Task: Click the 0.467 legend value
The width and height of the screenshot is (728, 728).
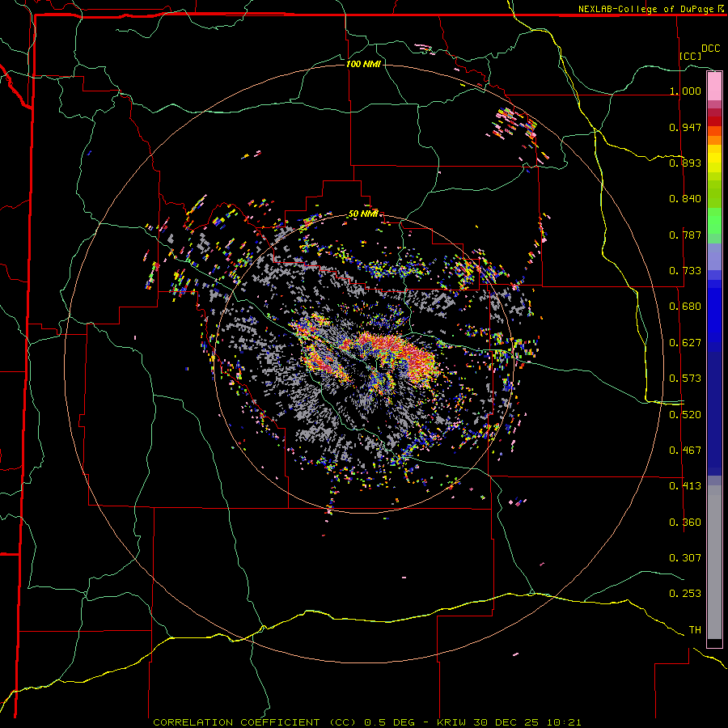Action: [x=685, y=451]
